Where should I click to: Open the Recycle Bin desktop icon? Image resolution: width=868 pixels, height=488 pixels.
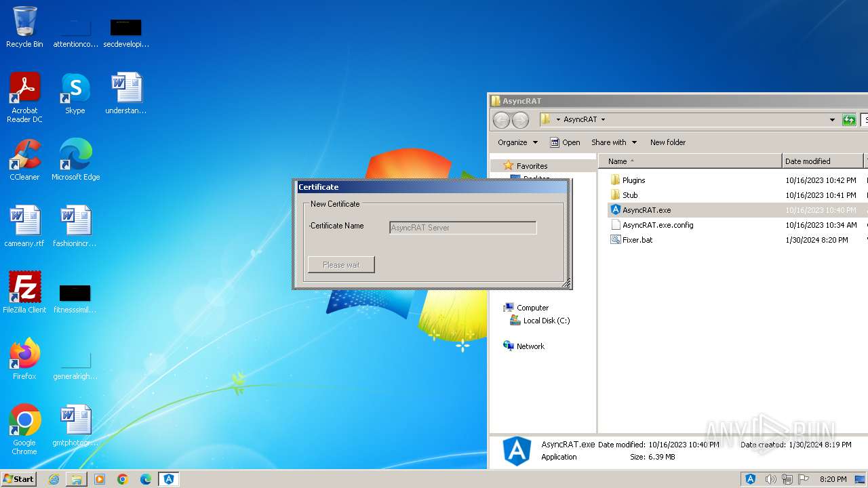(x=24, y=27)
